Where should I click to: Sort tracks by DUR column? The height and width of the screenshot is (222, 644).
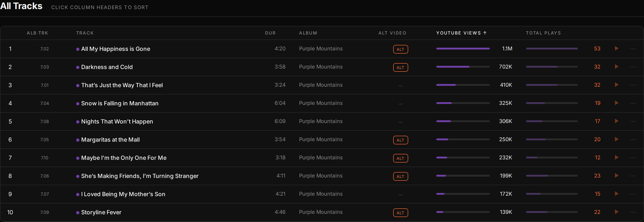tap(270, 33)
